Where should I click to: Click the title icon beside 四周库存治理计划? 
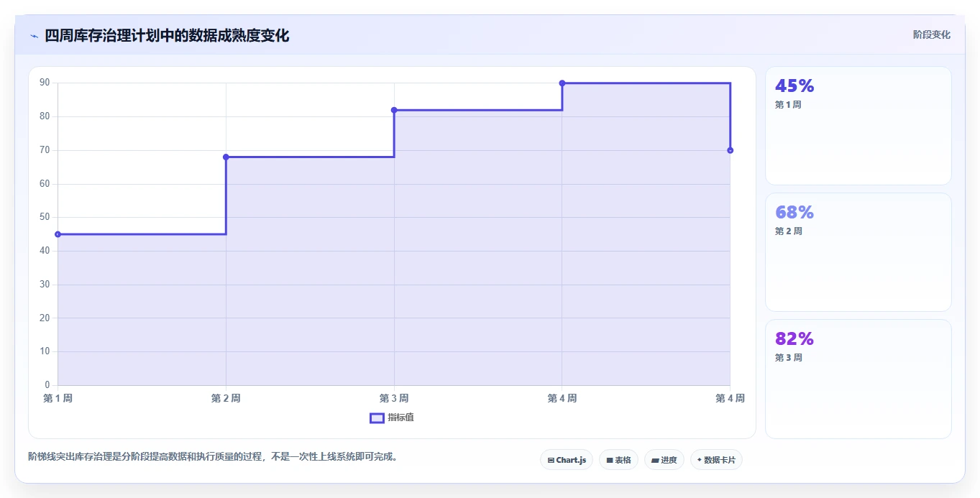(x=34, y=36)
